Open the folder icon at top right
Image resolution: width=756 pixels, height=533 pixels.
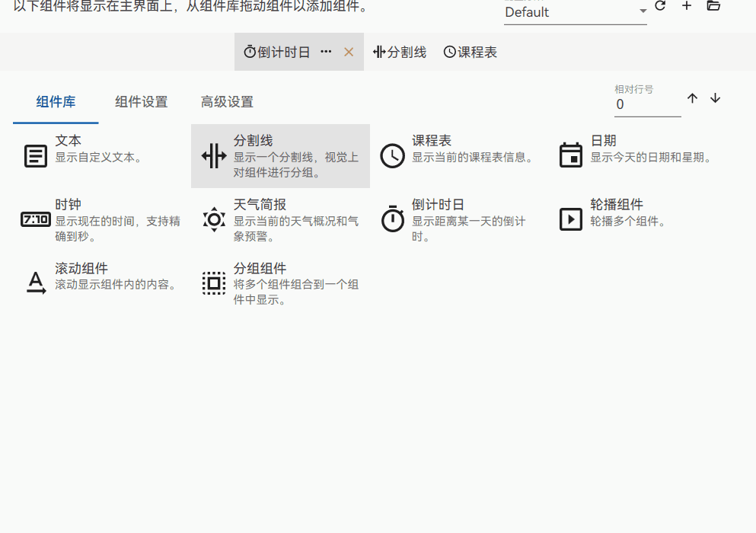tap(713, 6)
